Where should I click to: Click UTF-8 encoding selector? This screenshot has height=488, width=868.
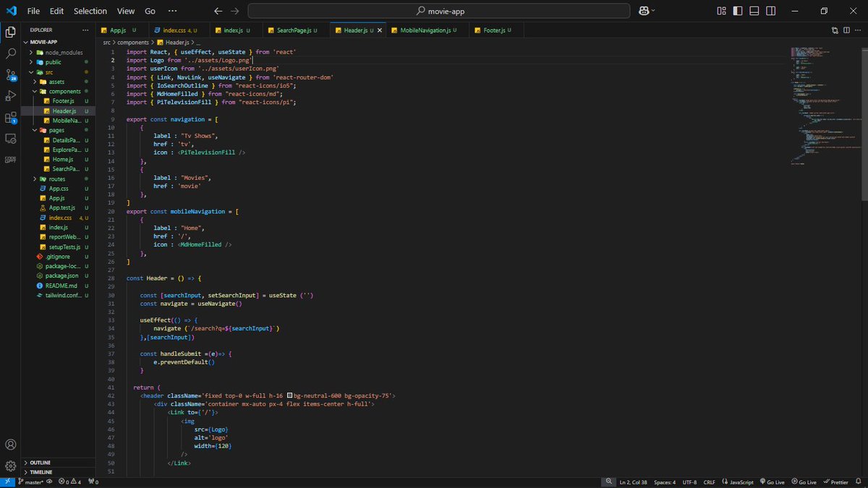pyautogui.click(x=690, y=482)
